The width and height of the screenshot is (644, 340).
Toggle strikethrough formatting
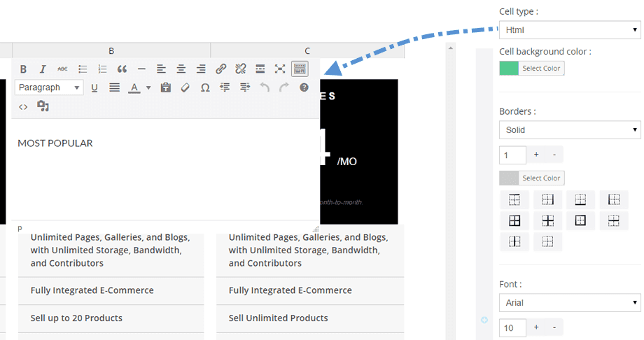63,69
